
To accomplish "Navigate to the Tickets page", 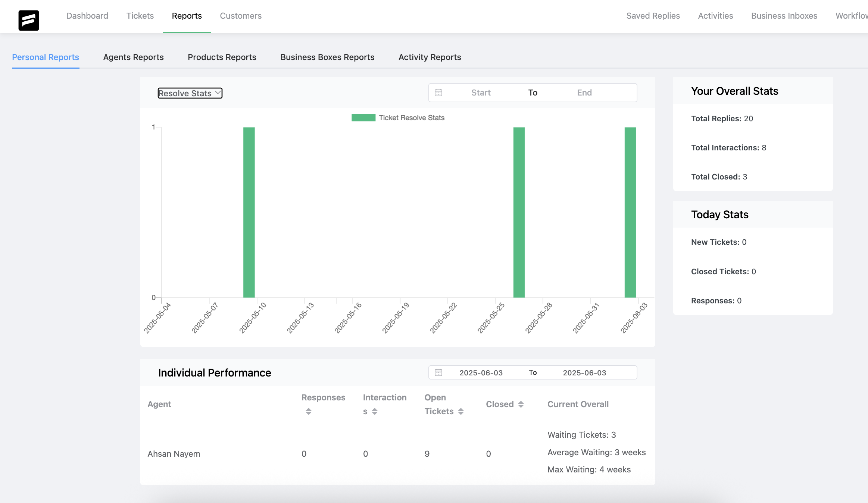I will (x=140, y=16).
